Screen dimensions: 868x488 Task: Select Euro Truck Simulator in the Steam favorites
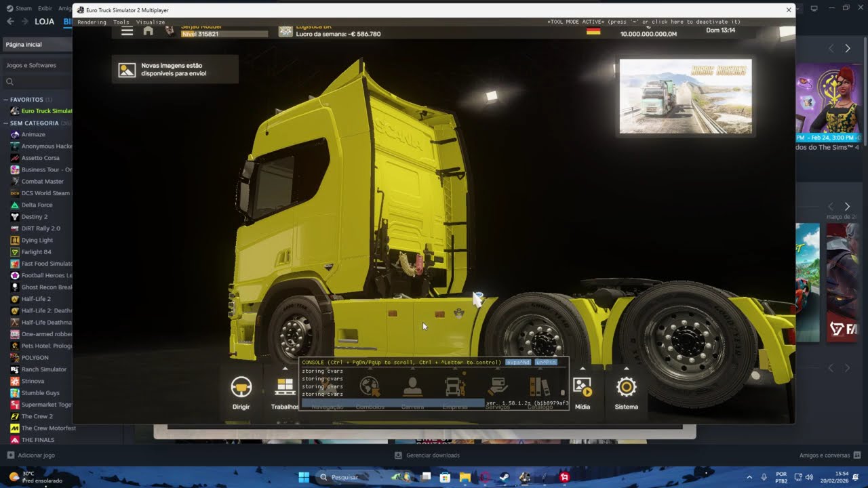point(41,111)
